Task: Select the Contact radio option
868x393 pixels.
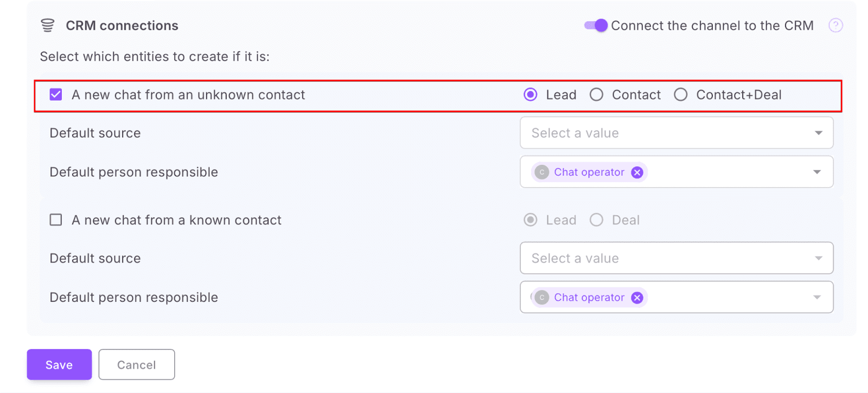Action: [597, 95]
